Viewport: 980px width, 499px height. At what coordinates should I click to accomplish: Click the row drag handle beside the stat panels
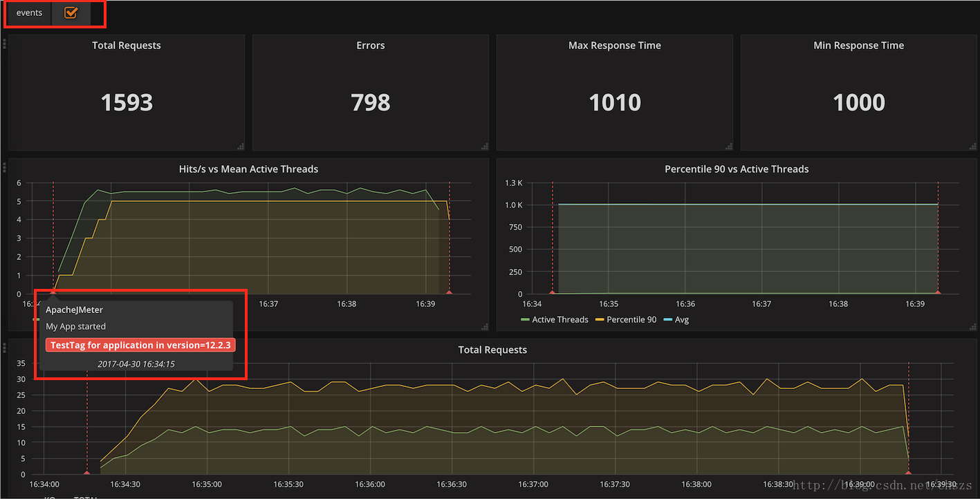click(3, 44)
